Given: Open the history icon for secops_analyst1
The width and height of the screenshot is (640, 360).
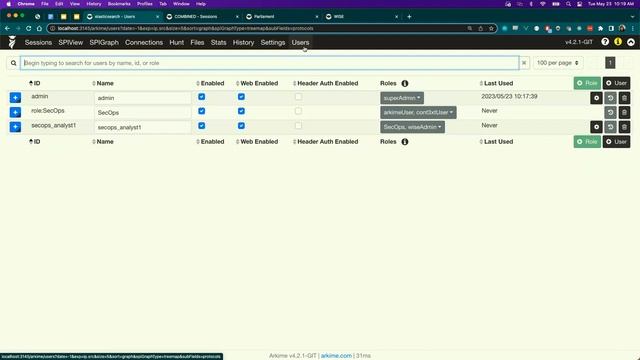Looking at the screenshot, I should tap(611, 127).
